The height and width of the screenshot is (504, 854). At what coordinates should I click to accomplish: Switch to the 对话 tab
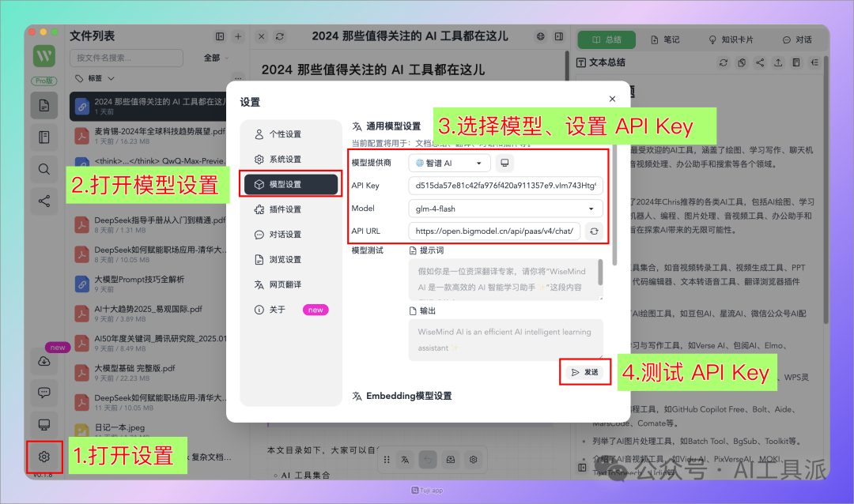(797, 39)
